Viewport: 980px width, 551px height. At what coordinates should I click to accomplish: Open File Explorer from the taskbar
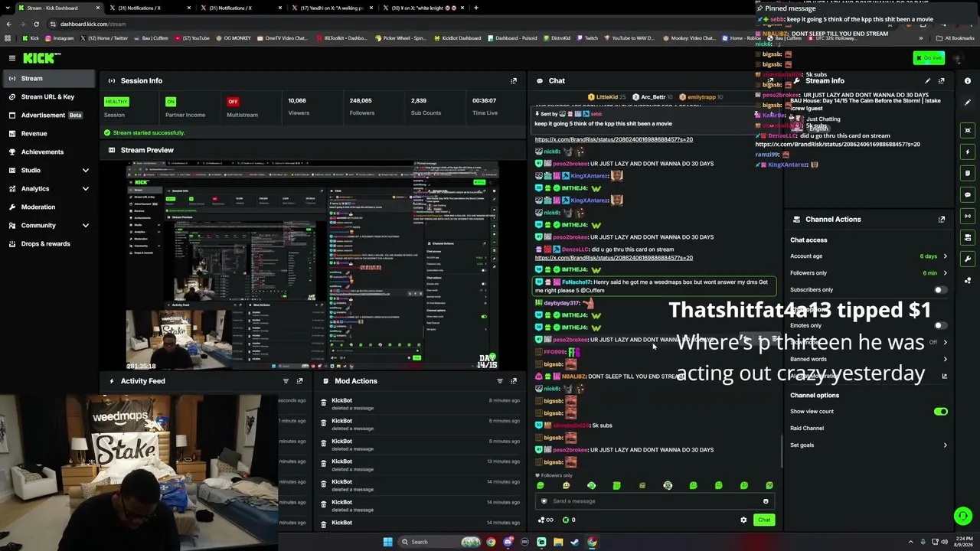558,542
